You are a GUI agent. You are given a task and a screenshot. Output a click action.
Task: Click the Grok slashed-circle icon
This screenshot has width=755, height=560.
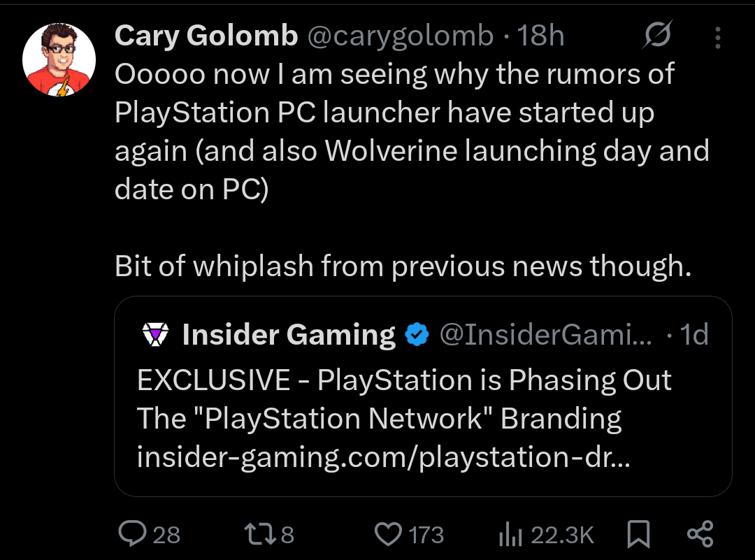click(658, 36)
